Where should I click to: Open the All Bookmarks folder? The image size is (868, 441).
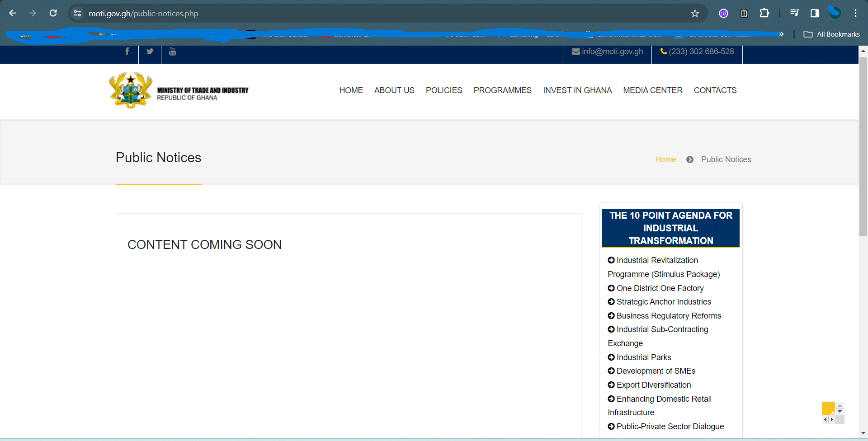(x=832, y=34)
